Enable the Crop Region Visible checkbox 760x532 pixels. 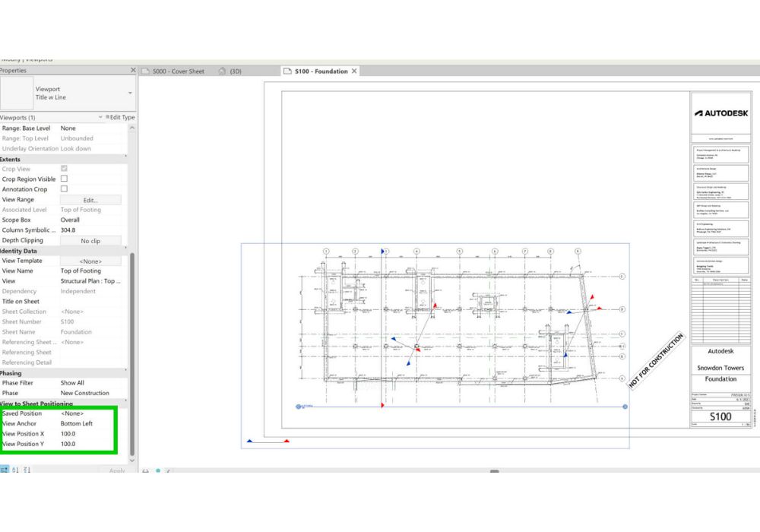(x=64, y=179)
